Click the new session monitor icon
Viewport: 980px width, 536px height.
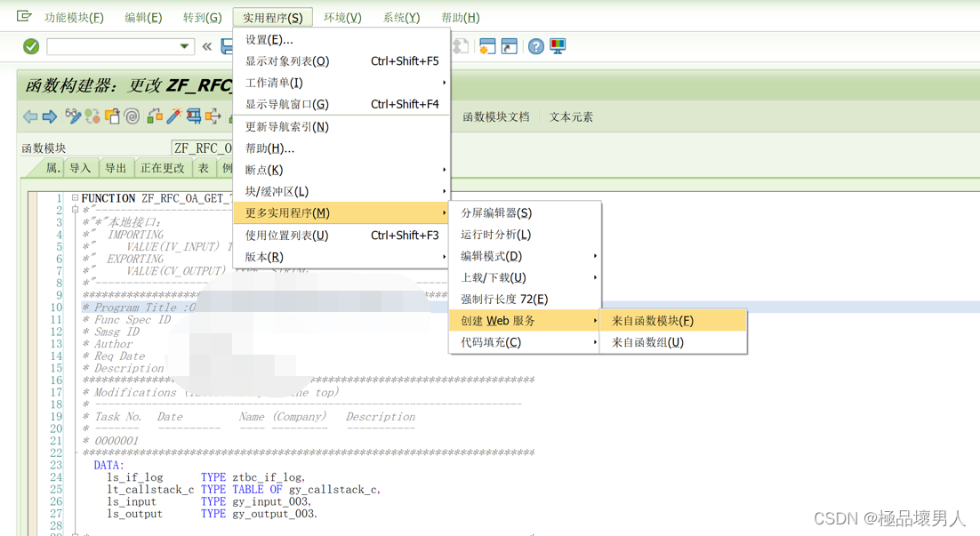(487, 47)
